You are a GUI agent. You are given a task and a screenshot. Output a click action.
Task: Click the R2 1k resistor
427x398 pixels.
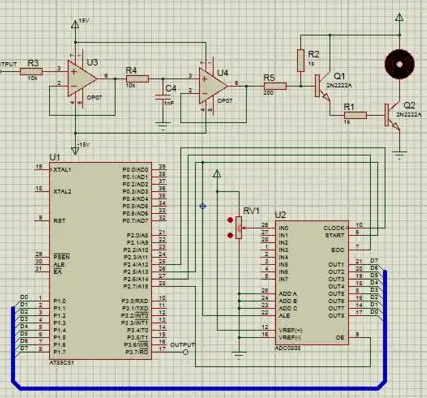[x=301, y=60]
